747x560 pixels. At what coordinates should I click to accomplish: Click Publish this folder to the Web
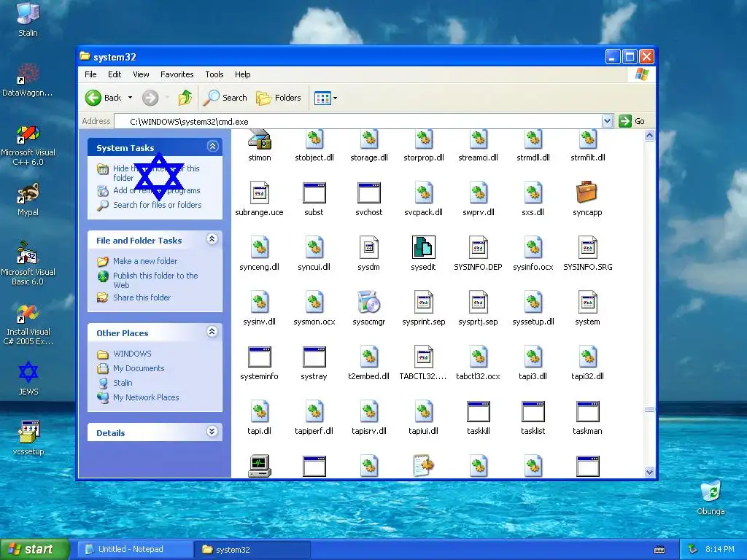pyautogui.click(x=155, y=280)
